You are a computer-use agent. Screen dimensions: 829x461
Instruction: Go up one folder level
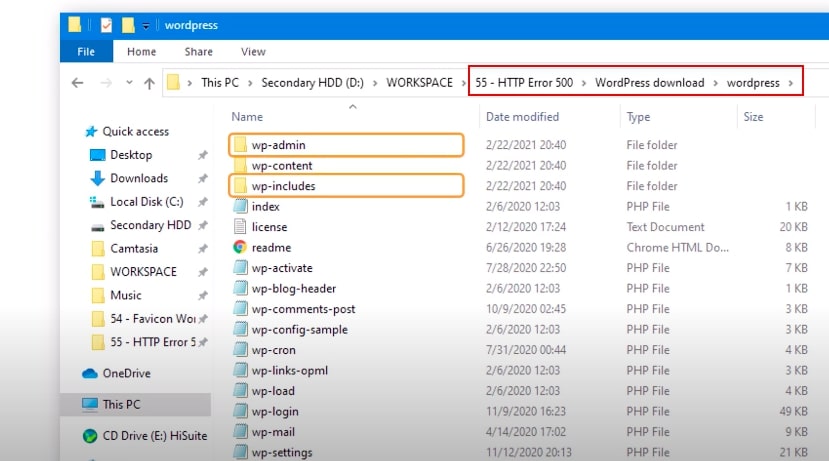149,83
